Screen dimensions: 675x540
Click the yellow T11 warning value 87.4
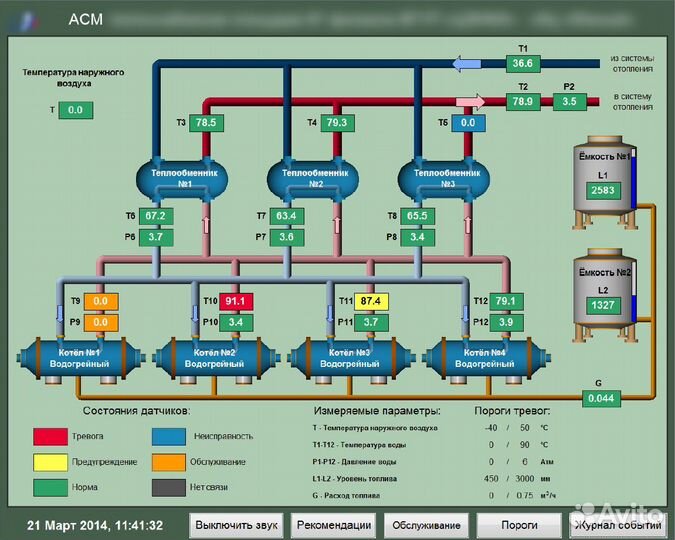coord(372,301)
